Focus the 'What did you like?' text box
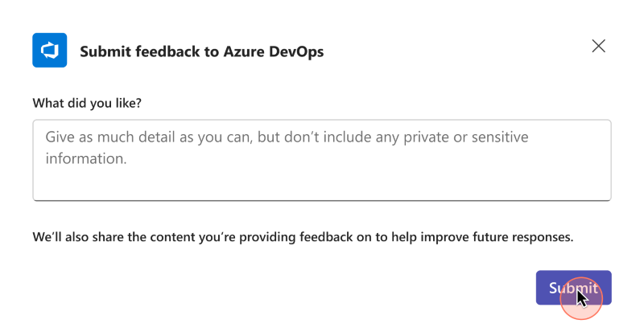This screenshot has width=644, height=336. [x=322, y=160]
